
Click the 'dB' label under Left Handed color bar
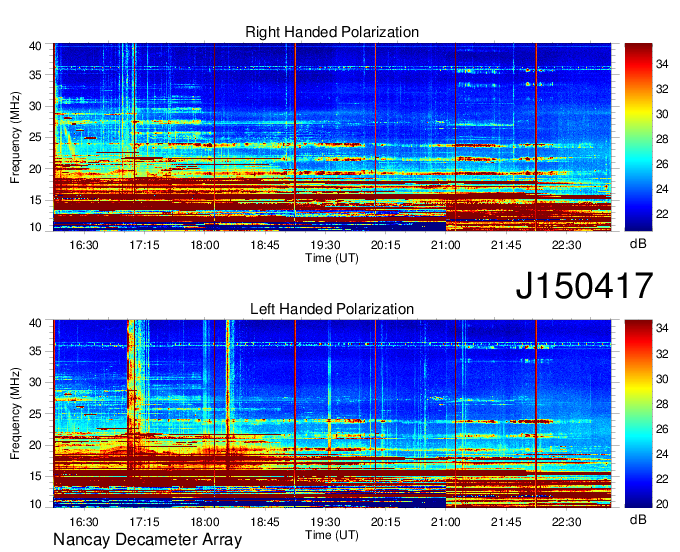[638, 519]
